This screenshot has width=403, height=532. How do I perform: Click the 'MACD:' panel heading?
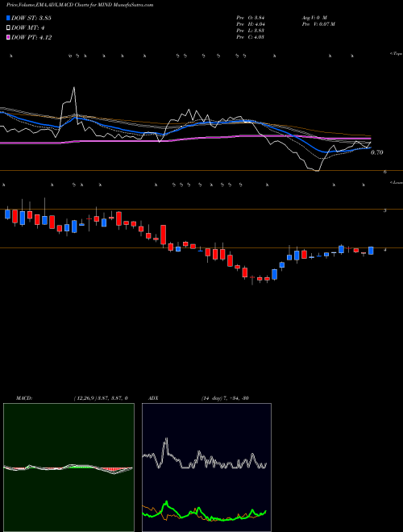click(24, 398)
